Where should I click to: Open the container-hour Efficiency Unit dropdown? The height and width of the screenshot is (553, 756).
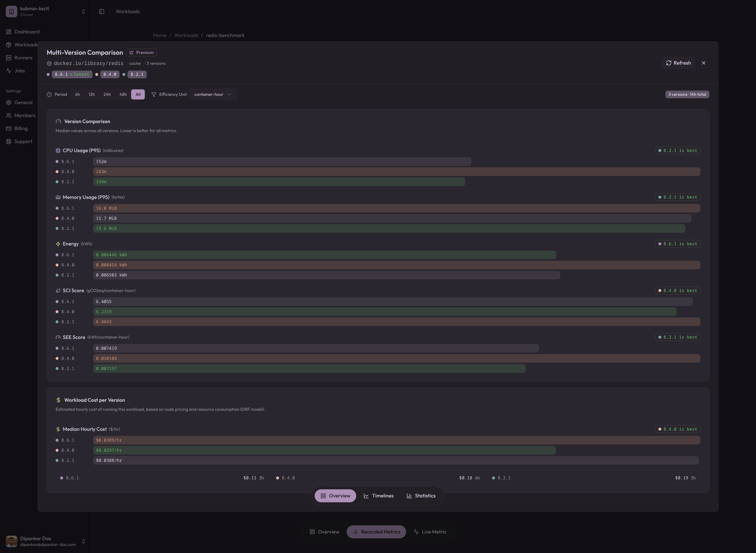(x=213, y=94)
